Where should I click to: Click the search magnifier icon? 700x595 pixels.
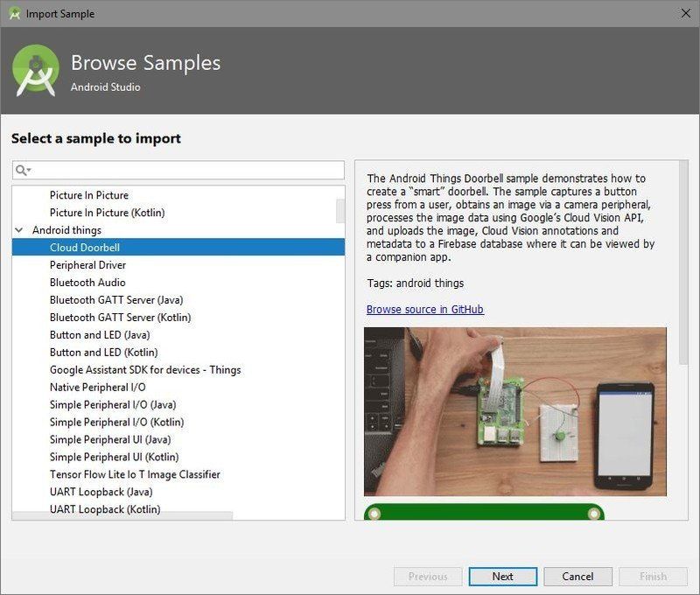click(x=19, y=169)
